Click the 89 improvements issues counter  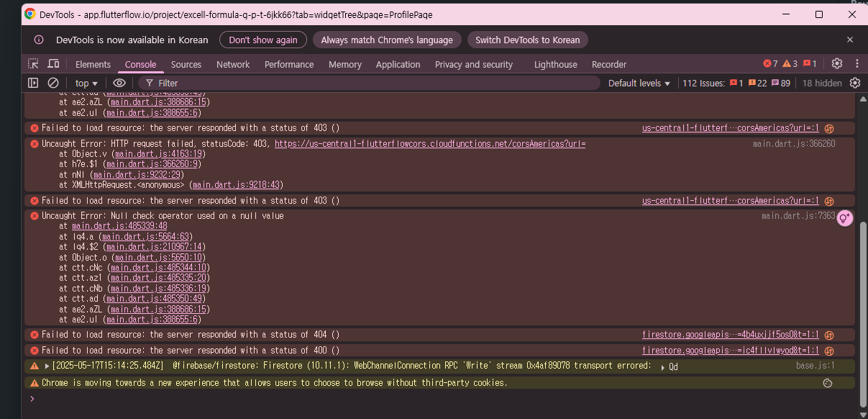[x=780, y=83]
